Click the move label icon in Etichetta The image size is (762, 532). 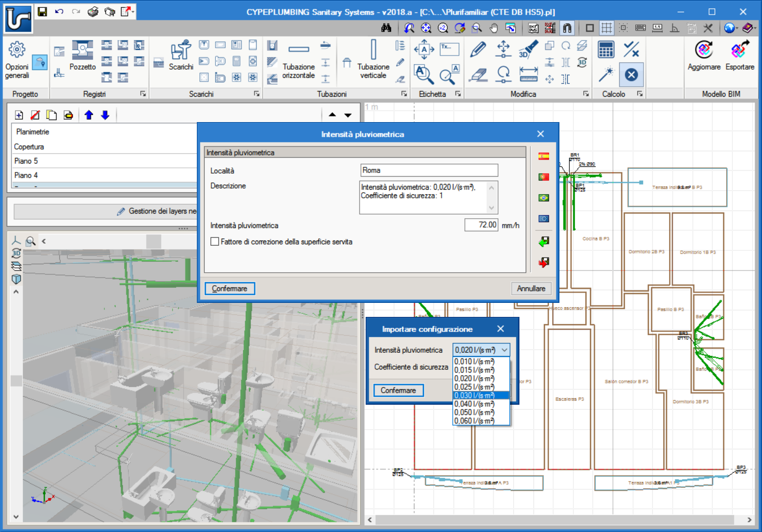coord(424,49)
